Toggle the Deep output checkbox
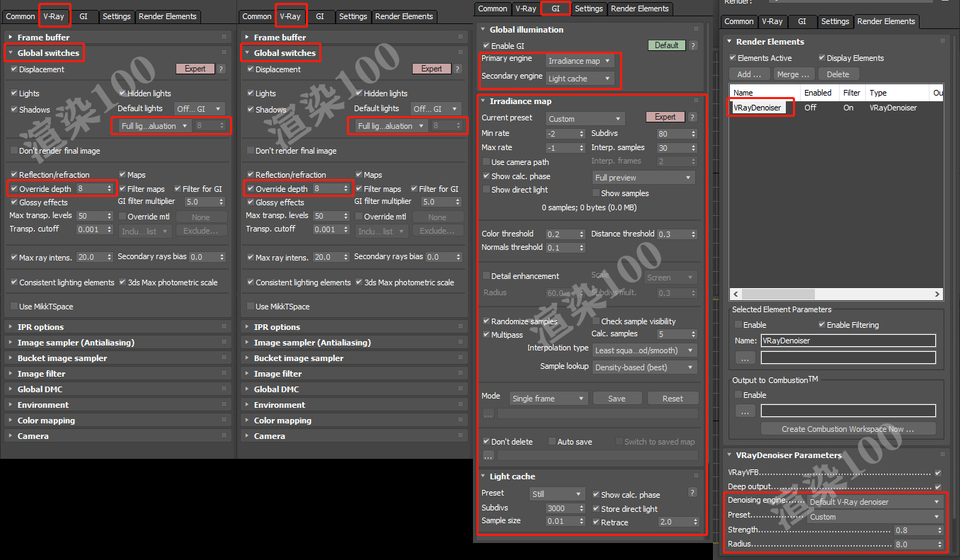Viewport: 960px width, 560px height. (x=938, y=487)
